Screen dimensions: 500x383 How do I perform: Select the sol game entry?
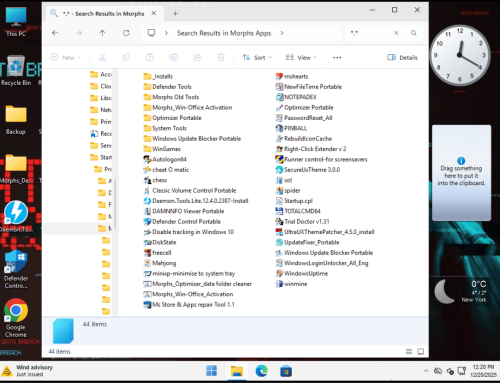(x=284, y=180)
